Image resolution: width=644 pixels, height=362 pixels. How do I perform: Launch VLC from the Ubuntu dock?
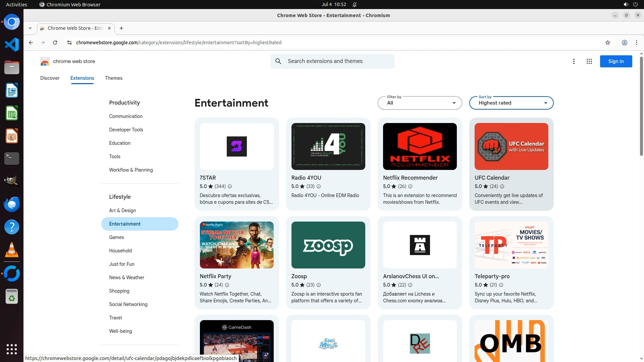12,250
